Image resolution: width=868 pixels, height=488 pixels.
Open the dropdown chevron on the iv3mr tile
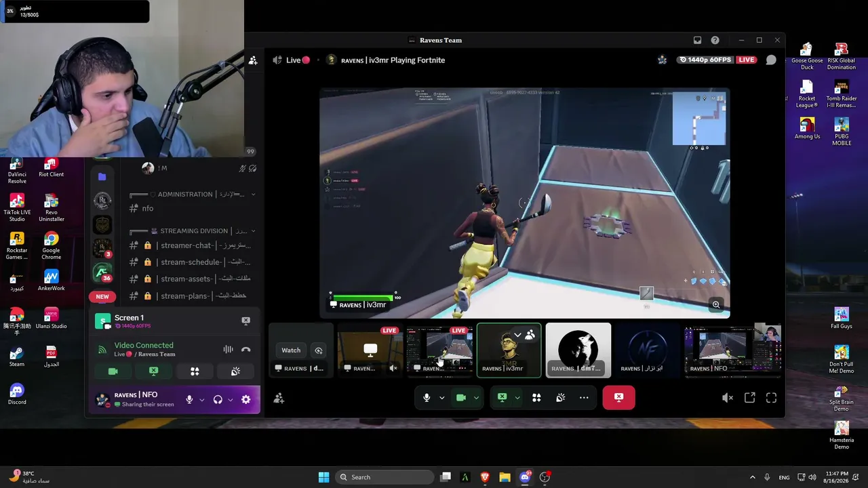click(x=517, y=335)
